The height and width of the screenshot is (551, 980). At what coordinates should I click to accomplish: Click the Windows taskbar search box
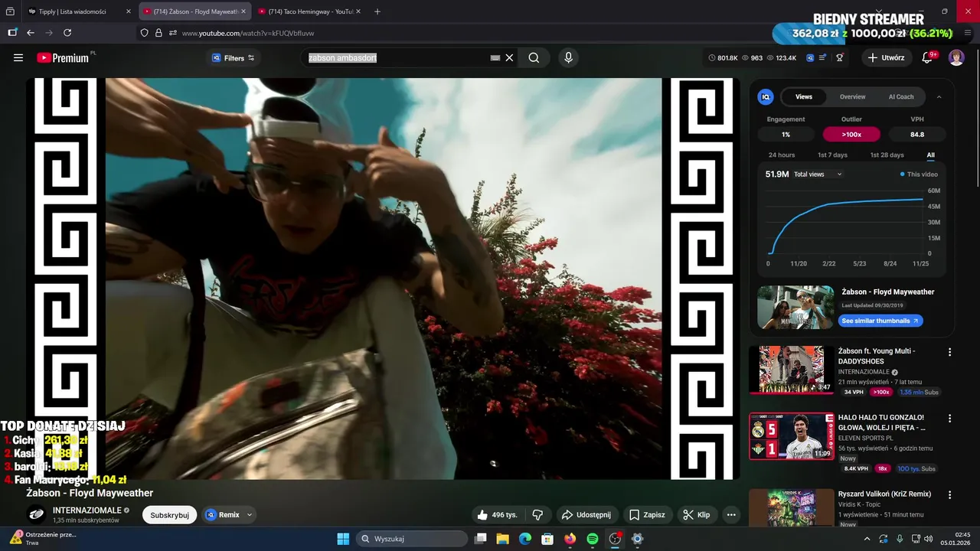413,539
